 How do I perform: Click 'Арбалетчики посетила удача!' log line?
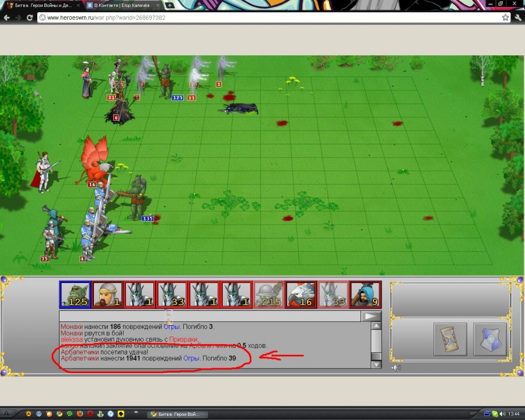pyautogui.click(x=104, y=352)
